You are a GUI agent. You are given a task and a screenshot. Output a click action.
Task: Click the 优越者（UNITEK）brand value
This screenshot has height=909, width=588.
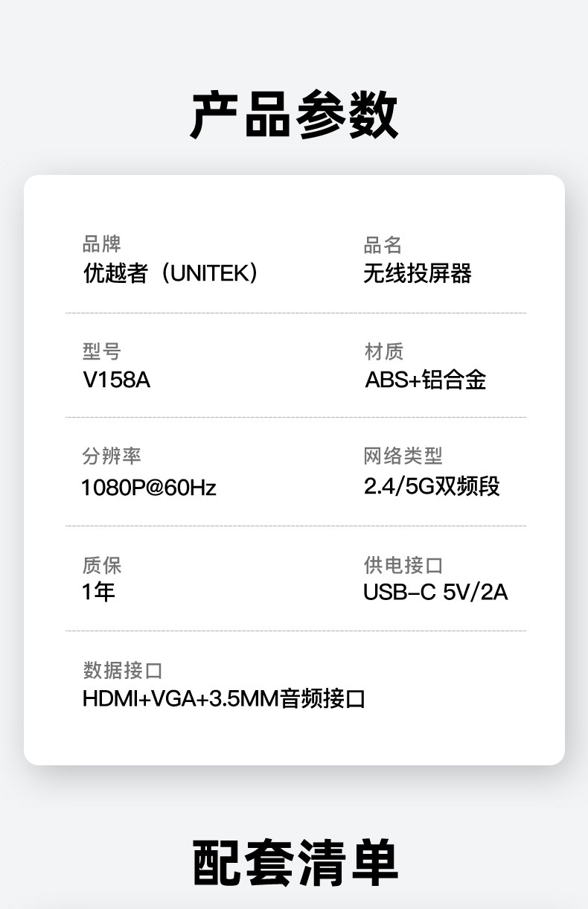171,274
